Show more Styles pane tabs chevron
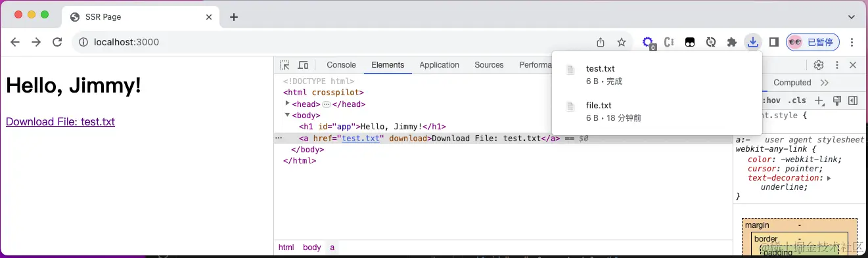 (825, 83)
